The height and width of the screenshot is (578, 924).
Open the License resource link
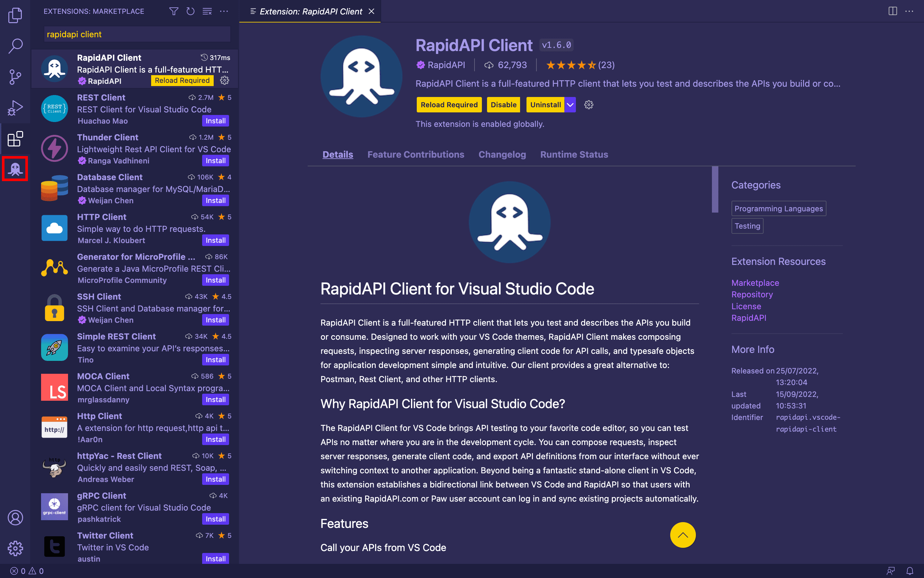(x=746, y=306)
